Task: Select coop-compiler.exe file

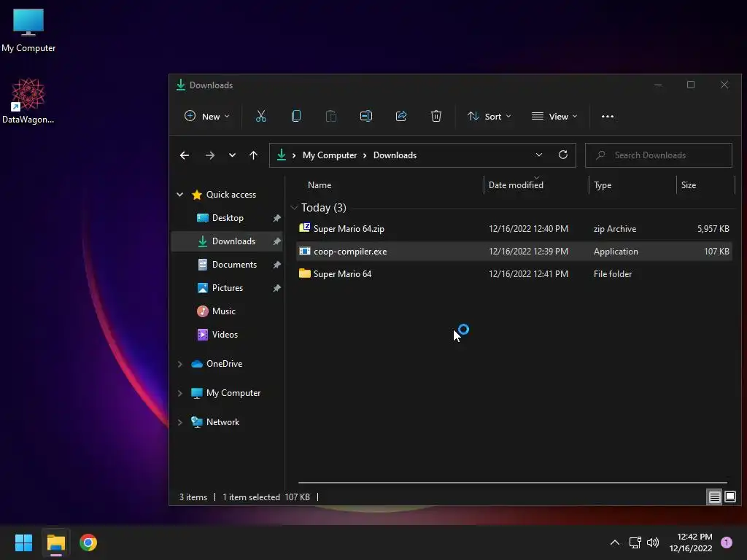Action: point(514,252)
